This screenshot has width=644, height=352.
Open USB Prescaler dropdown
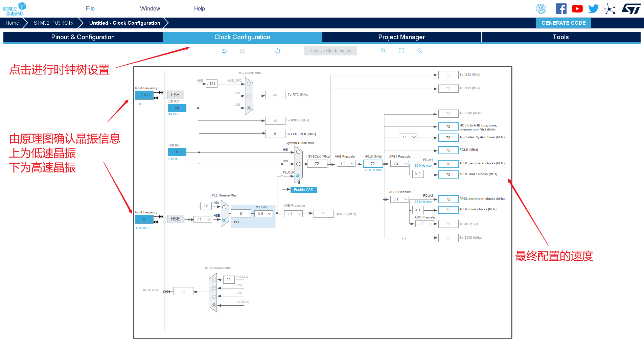(x=293, y=214)
